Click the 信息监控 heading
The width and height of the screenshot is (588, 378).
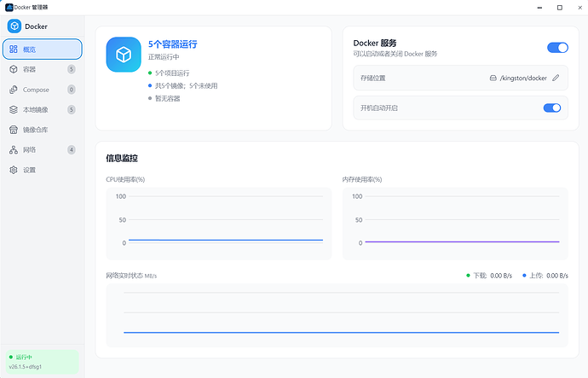coord(122,158)
